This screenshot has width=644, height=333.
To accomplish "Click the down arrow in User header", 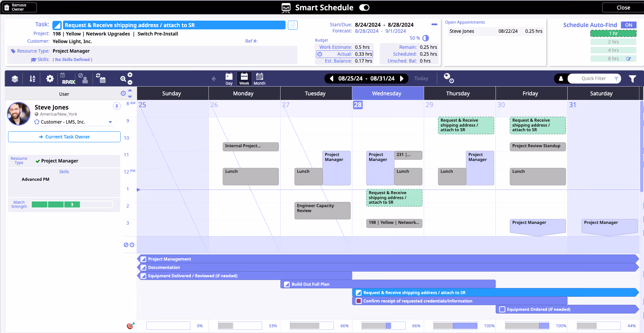I will pyautogui.click(x=130, y=97).
